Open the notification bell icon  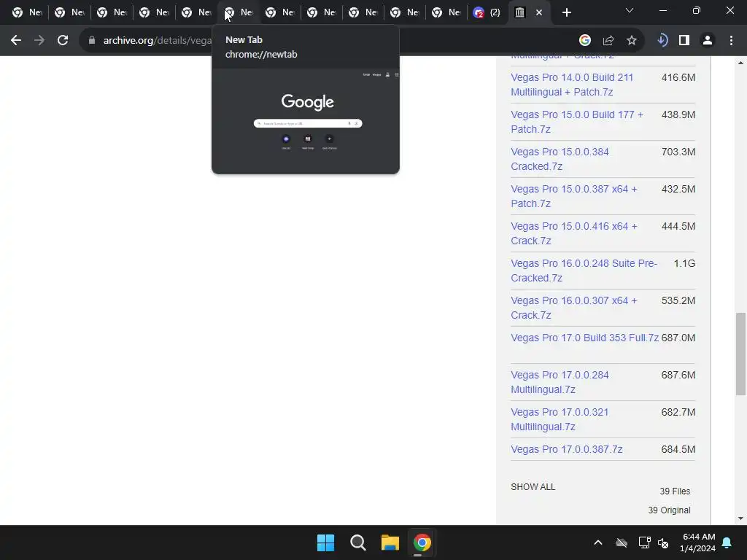[x=727, y=542]
